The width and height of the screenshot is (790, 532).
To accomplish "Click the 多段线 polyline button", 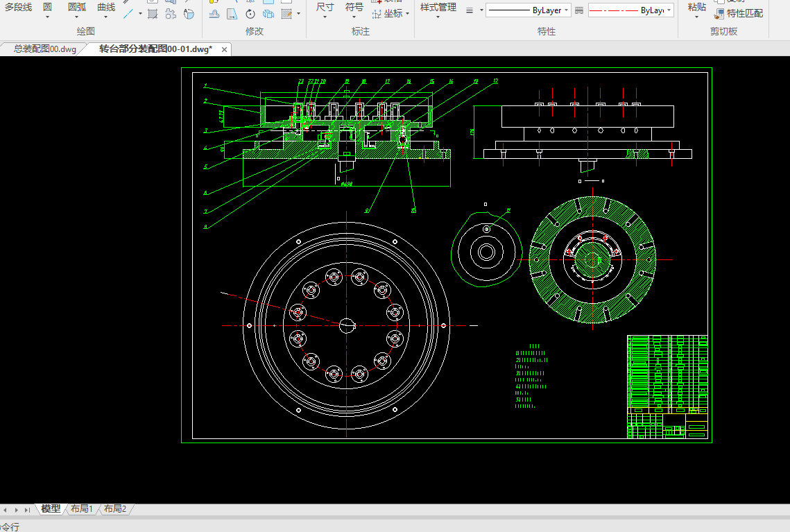I will [18, 8].
